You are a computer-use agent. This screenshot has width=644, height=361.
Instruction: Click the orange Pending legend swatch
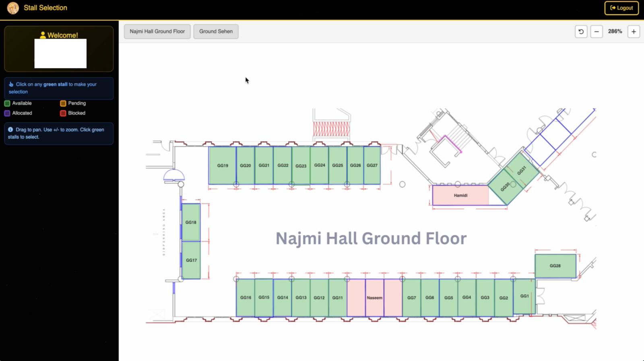click(63, 103)
